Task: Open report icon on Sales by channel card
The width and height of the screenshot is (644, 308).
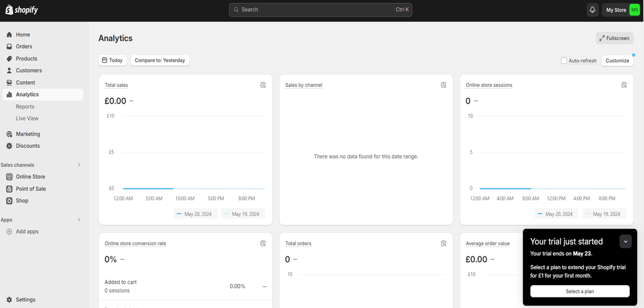Action: (x=444, y=85)
